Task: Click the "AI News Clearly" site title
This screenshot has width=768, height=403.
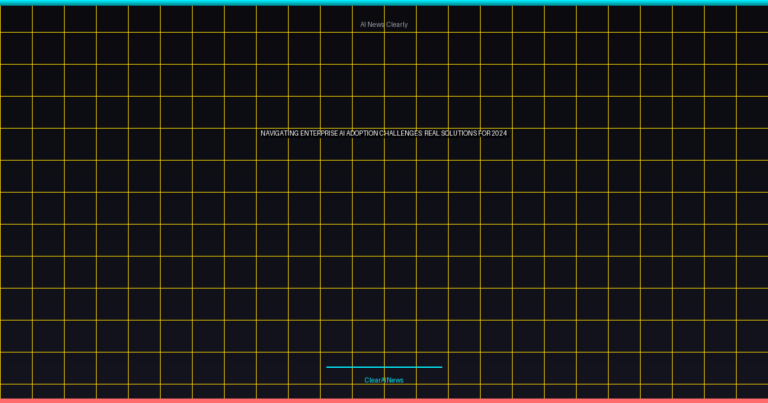Action: click(384, 24)
